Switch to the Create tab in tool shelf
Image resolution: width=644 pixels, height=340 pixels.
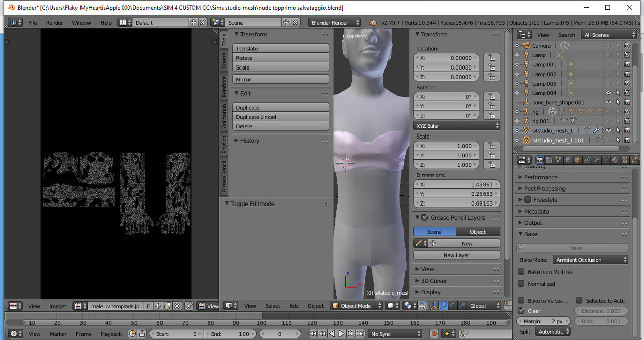(224, 60)
